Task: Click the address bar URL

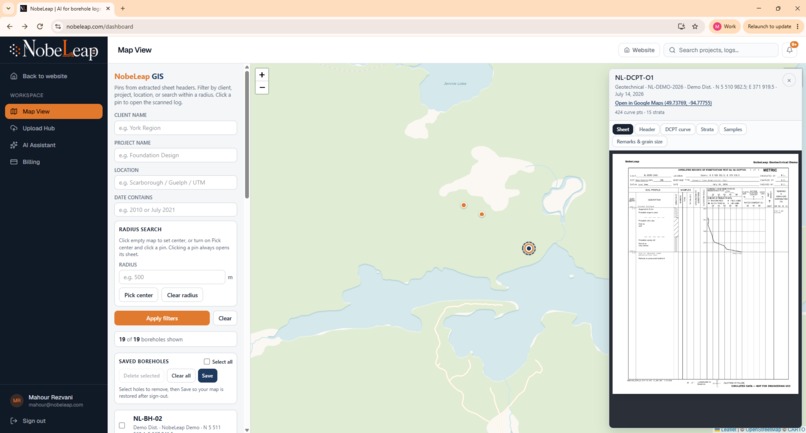Action: pyautogui.click(x=99, y=26)
